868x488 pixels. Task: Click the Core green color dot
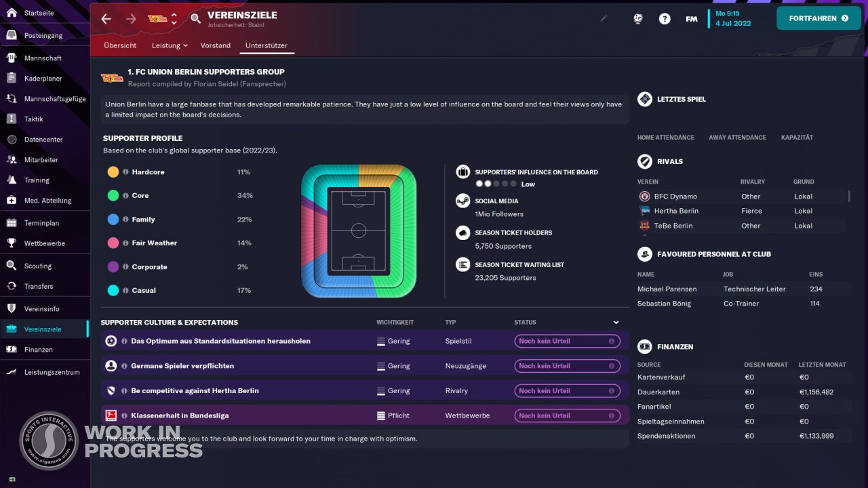[113, 196]
